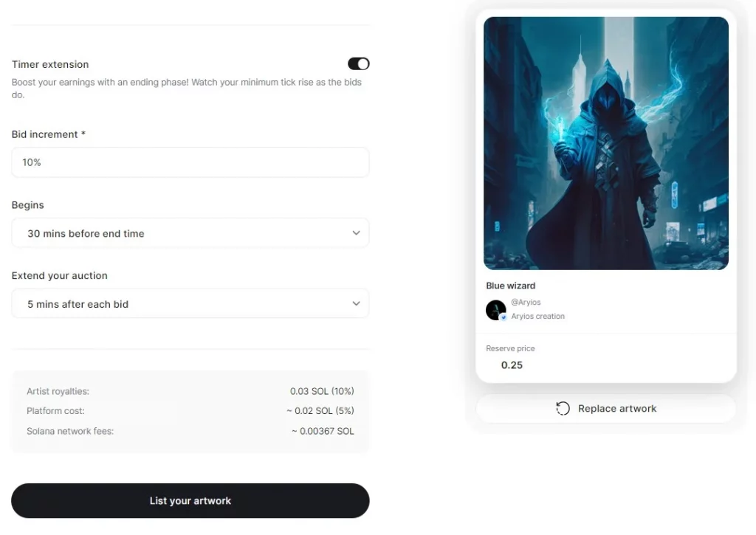Expand the Begins dropdown chevron arrow
The width and height of the screenshot is (756, 535).
tap(356, 233)
